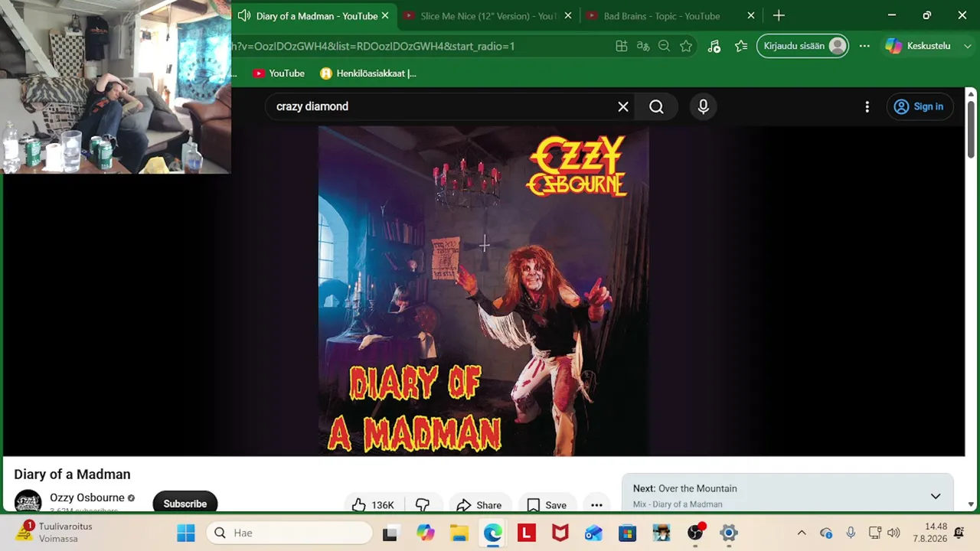This screenshot has width=980, height=551.
Task: Switch to 'Slice Me Nice (12" Version)' tab
Action: (x=488, y=16)
